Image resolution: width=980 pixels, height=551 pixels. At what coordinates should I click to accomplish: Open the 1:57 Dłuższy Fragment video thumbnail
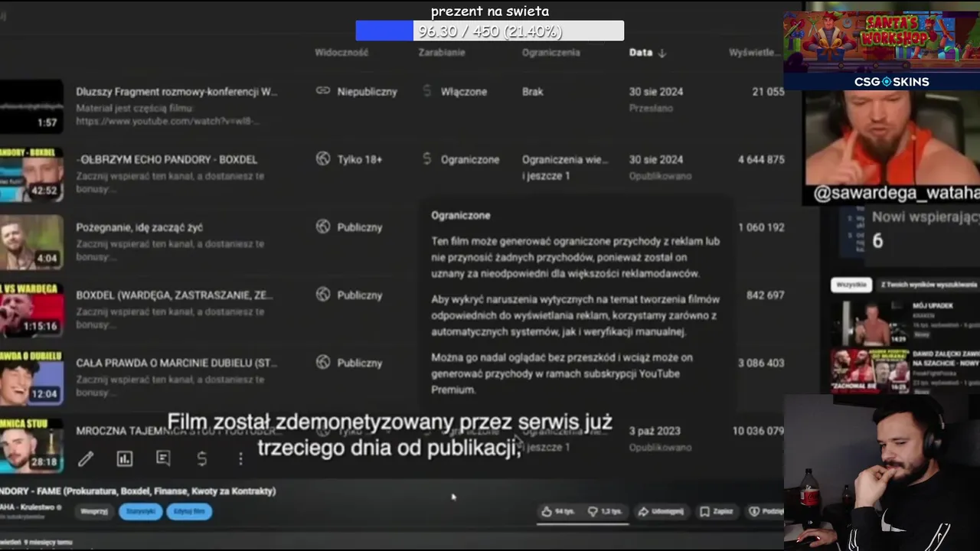pos(31,106)
